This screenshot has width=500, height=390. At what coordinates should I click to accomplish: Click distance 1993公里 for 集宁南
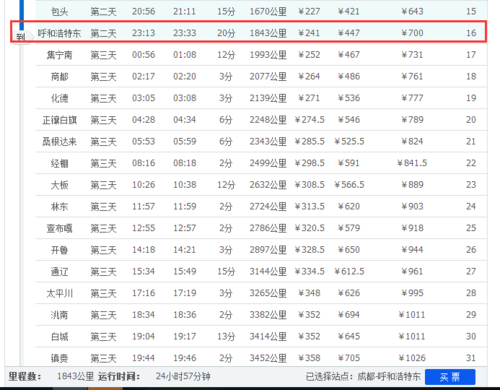[268, 55]
